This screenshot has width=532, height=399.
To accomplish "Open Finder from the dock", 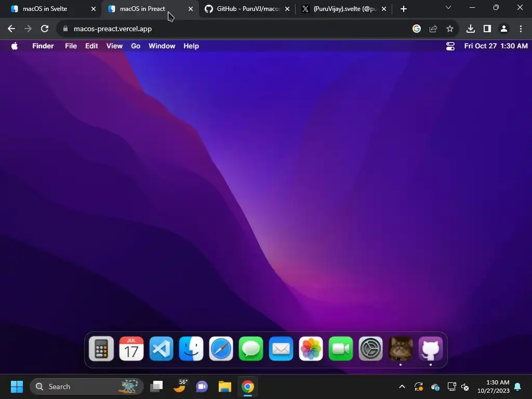I will 191,349.
